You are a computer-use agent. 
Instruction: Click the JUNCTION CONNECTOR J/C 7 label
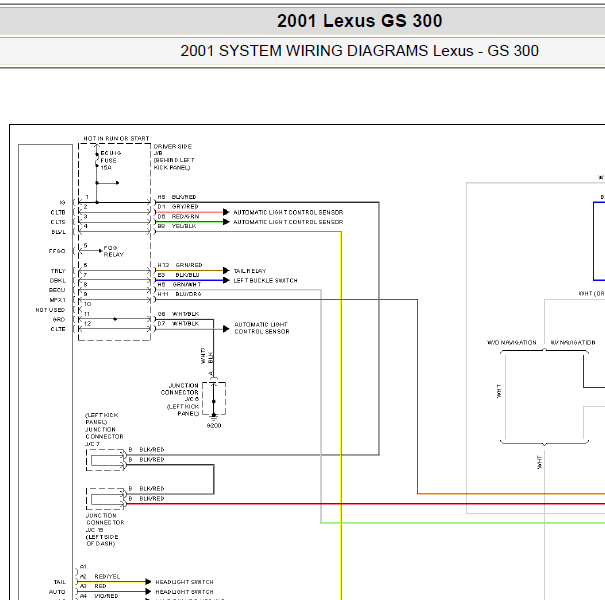point(104,430)
